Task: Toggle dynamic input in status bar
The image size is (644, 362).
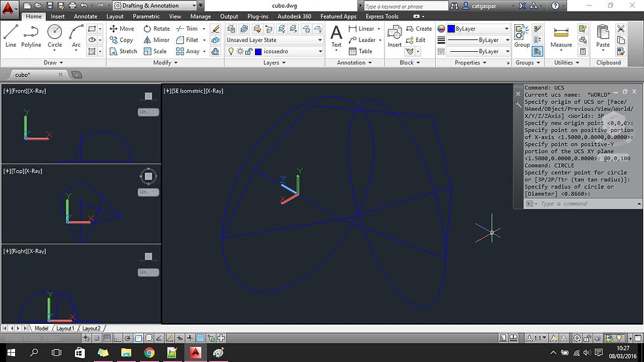Action: 179,338
